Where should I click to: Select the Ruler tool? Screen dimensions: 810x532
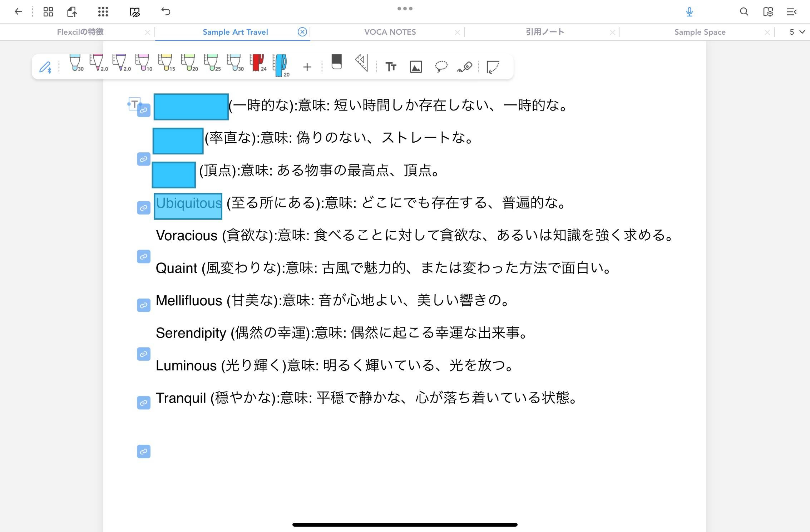[362, 63]
